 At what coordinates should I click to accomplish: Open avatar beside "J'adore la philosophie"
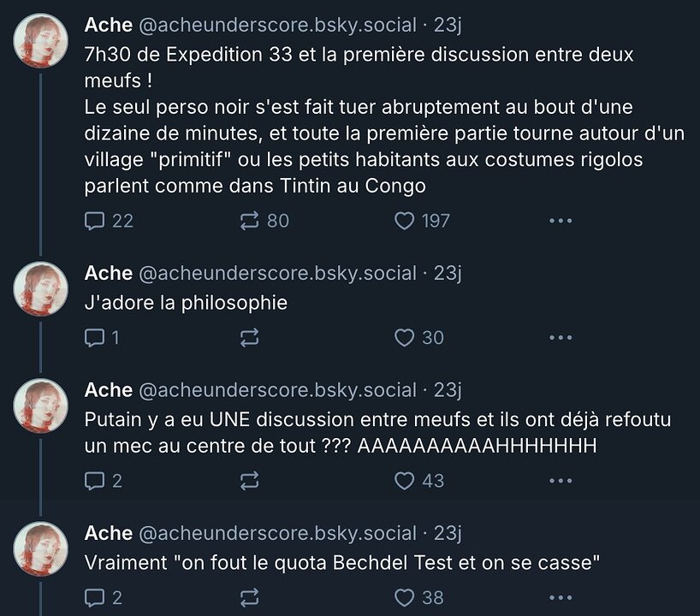pyautogui.click(x=40, y=289)
